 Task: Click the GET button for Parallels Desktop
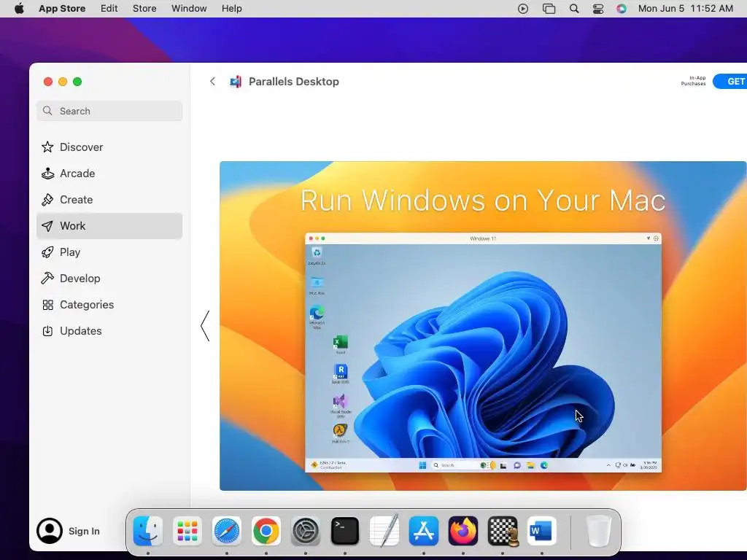pyautogui.click(x=730, y=82)
